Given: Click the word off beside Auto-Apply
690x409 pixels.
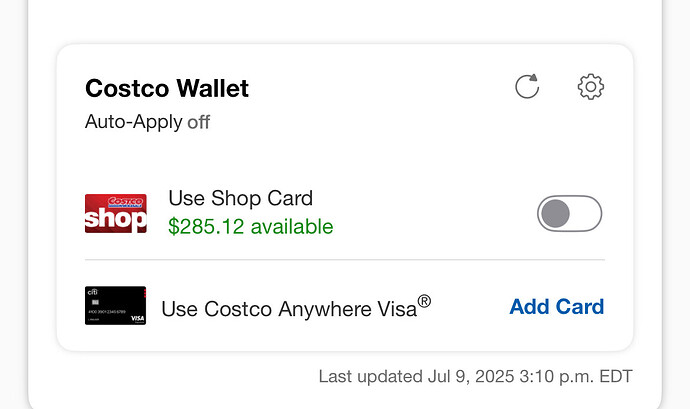Looking at the screenshot, I should (198, 122).
